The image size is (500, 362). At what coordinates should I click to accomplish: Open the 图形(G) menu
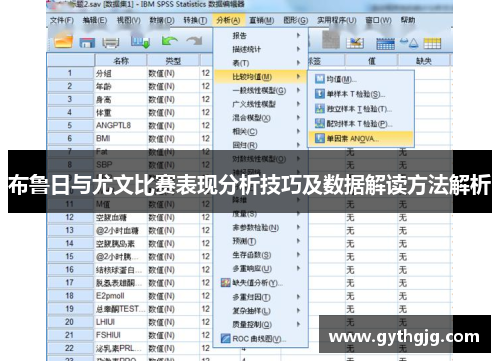pyautogui.click(x=295, y=20)
